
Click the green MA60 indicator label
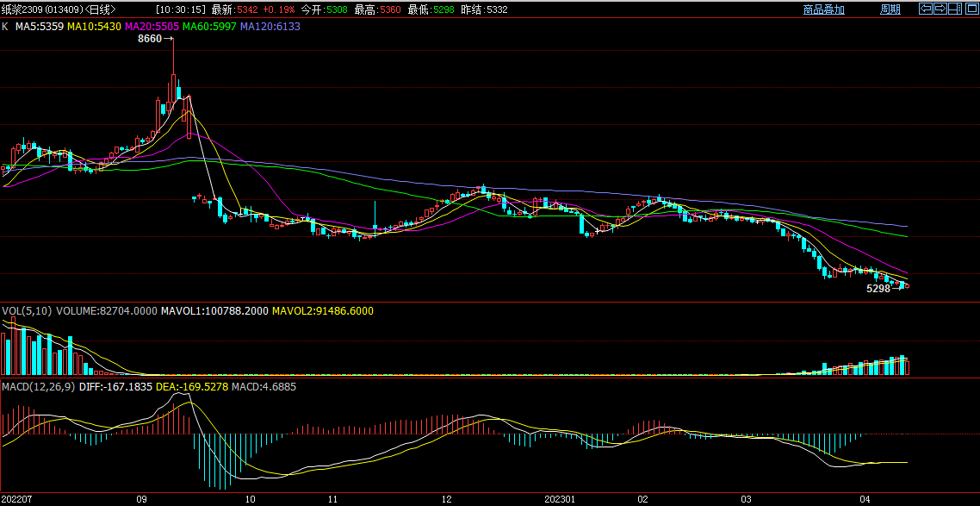pyautogui.click(x=209, y=27)
